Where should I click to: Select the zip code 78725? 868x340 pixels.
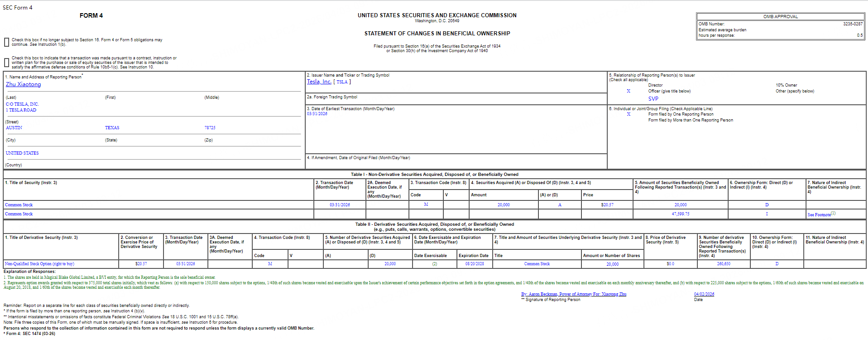(x=210, y=128)
